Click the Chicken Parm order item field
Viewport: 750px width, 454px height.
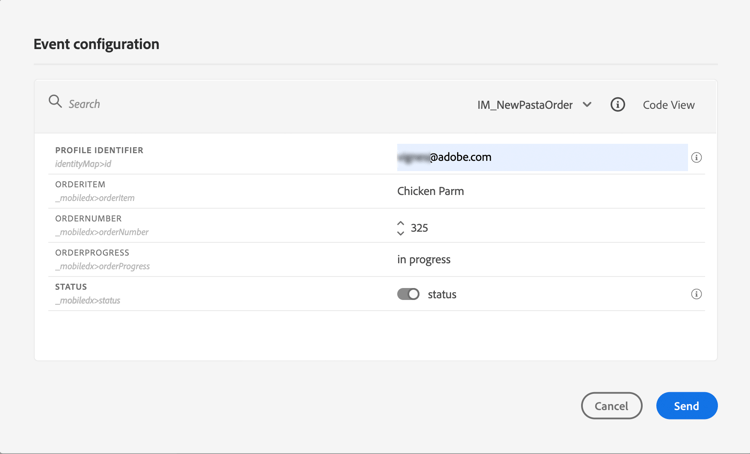coord(431,191)
